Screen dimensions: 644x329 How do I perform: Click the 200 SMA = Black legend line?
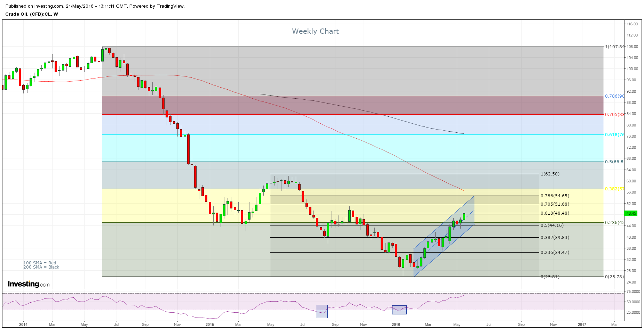pyautogui.click(x=41, y=267)
